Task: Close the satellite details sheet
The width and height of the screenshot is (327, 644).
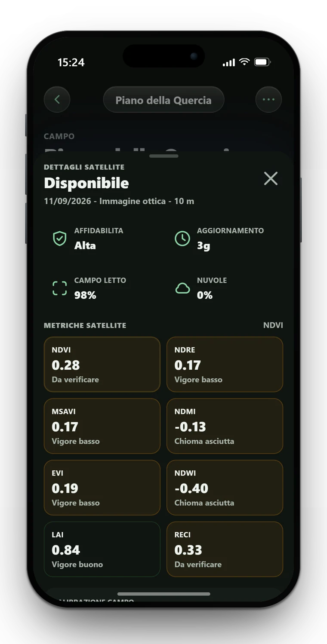Action: (x=271, y=178)
